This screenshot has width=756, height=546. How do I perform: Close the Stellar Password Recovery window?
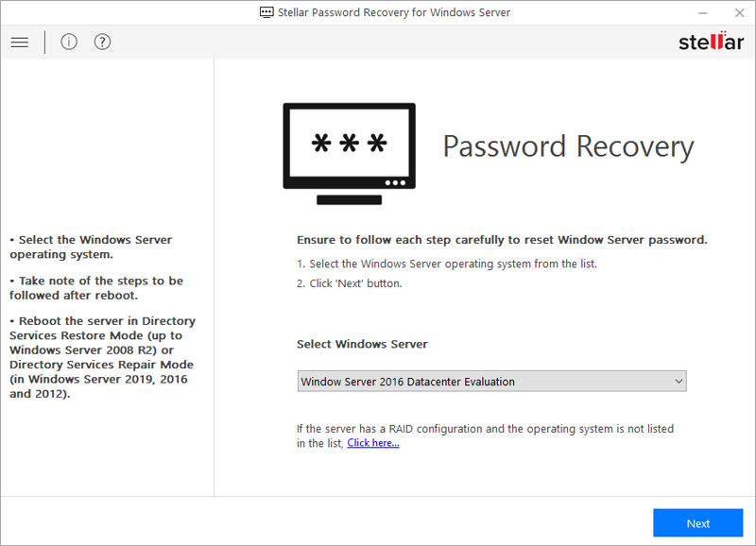(x=736, y=13)
